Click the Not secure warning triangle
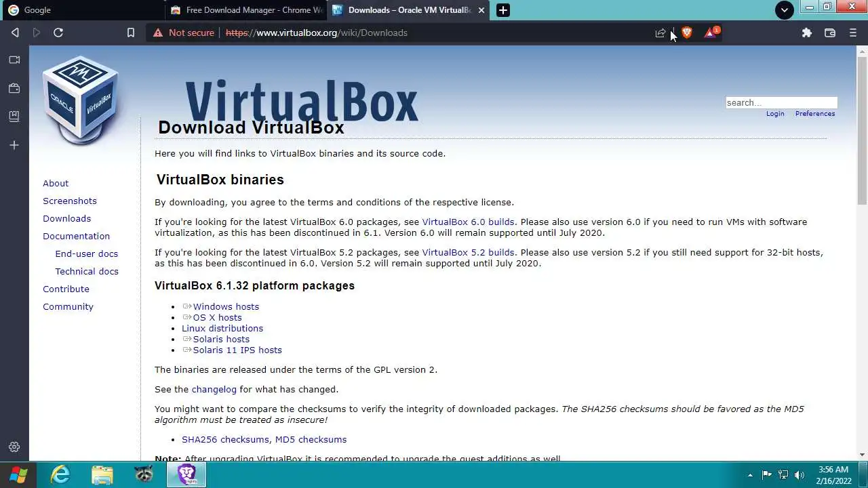This screenshot has height=488, width=868. (158, 33)
